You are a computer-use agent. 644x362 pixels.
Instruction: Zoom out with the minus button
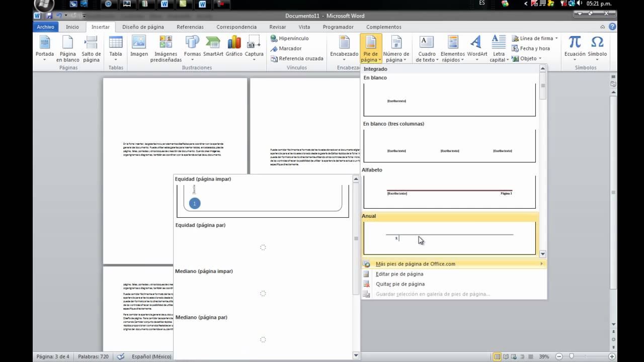click(x=560, y=356)
